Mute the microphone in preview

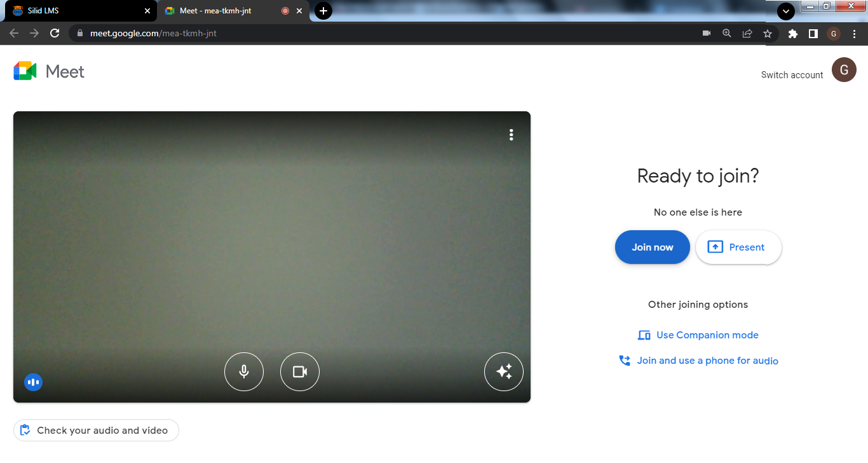click(x=244, y=371)
